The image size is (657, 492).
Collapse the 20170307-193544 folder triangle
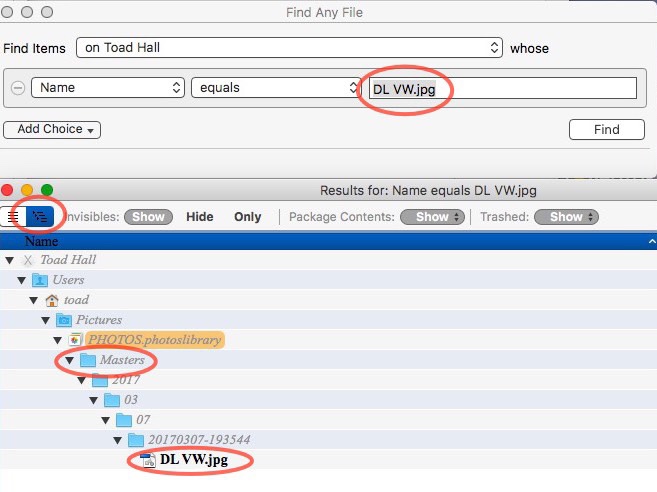[118, 440]
